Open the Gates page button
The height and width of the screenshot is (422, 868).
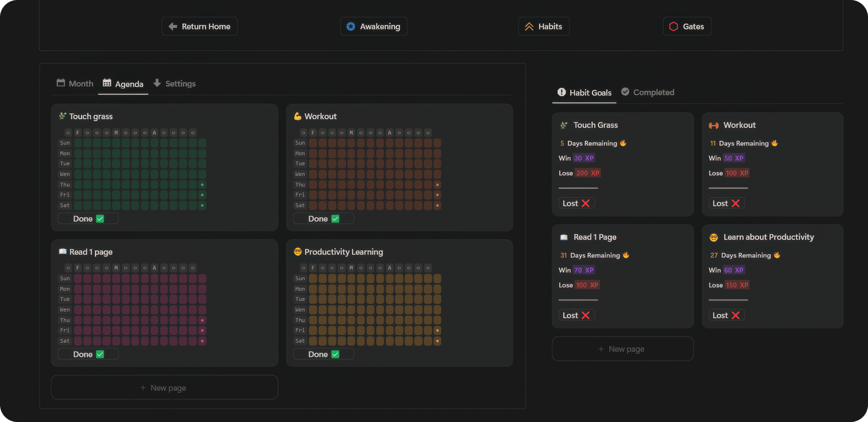(x=687, y=27)
